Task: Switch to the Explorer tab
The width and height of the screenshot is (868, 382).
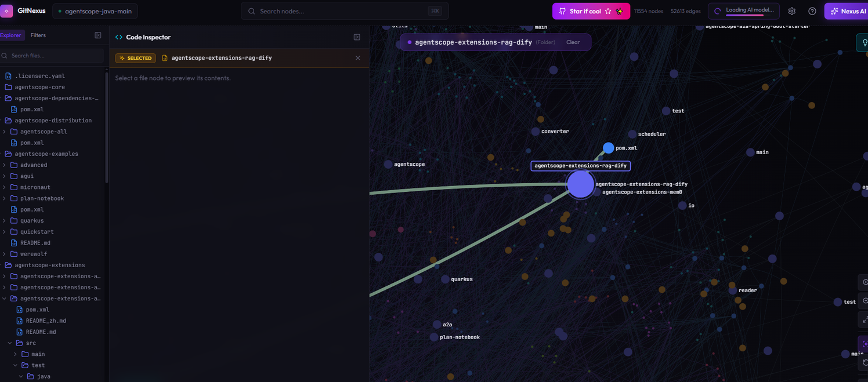Action: coord(10,35)
